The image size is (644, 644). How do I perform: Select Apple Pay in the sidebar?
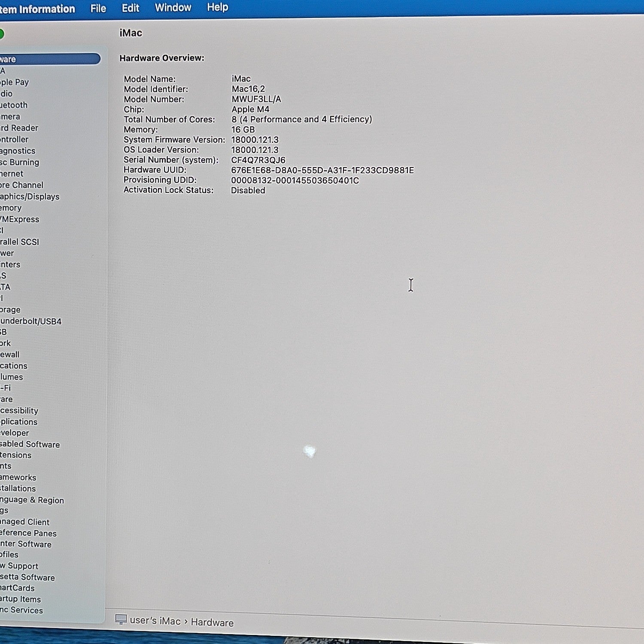point(14,82)
